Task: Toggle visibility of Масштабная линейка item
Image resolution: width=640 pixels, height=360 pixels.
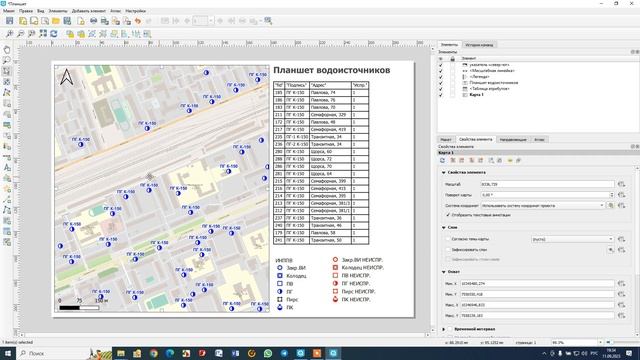Action: (x=440, y=71)
